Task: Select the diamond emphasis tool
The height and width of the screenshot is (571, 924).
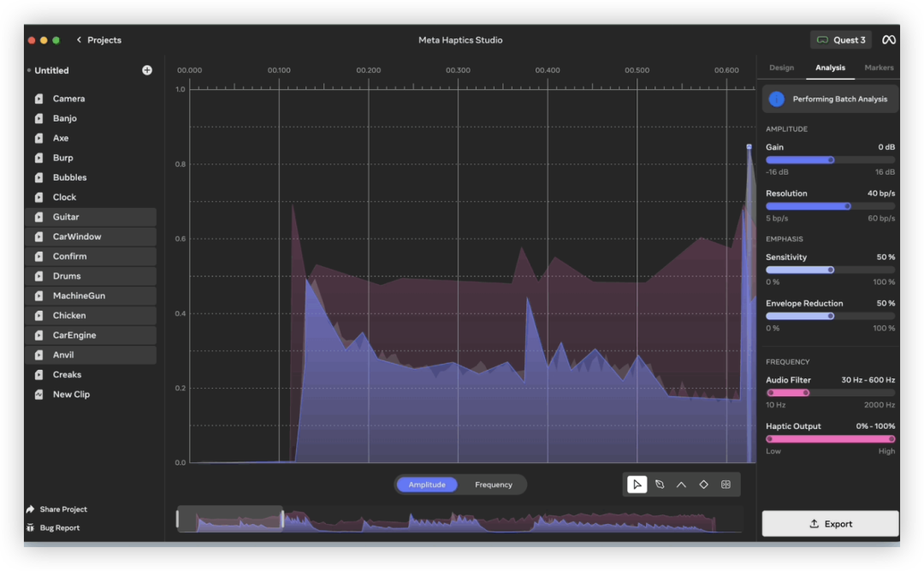Action: pyautogui.click(x=703, y=485)
